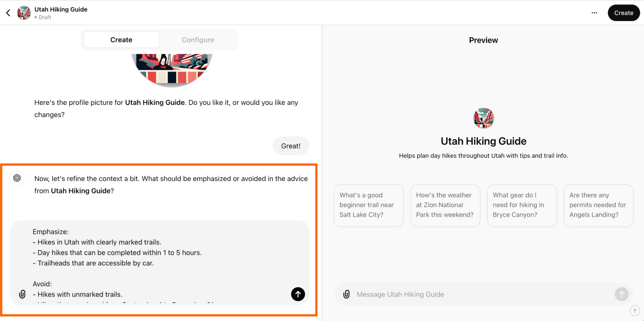Select the paperclip icon in the preview message bar
The height and width of the screenshot is (321, 644).
pos(346,294)
